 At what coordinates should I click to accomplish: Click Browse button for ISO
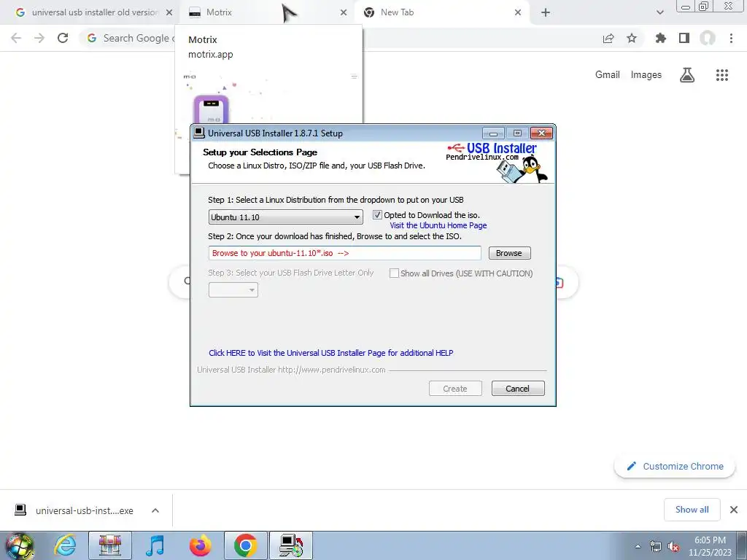pos(509,253)
